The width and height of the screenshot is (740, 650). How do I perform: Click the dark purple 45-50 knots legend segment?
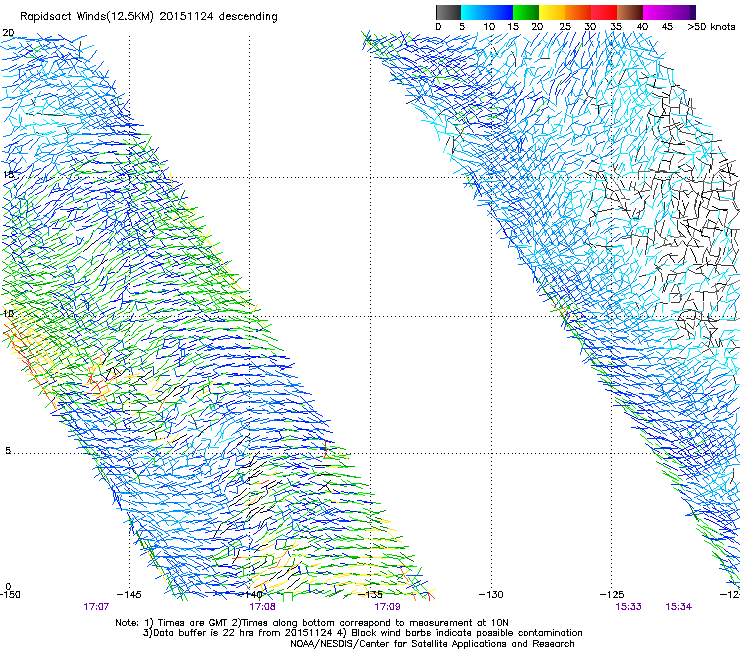(682, 12)
